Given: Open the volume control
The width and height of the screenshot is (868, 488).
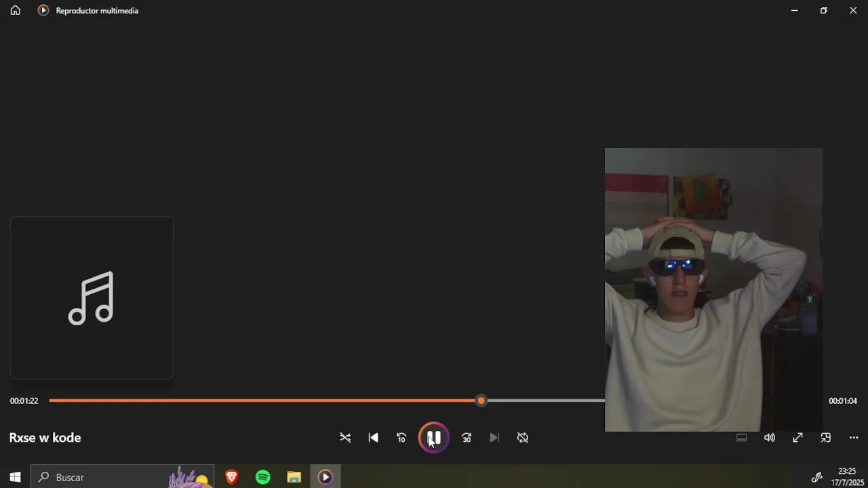Looking at the screenshot, I should tap(770, 438).
